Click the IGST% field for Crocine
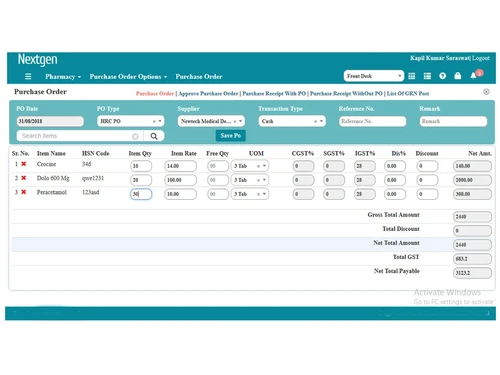The height and width of the screenshot is (375, 500). click(x=364, y=166)
